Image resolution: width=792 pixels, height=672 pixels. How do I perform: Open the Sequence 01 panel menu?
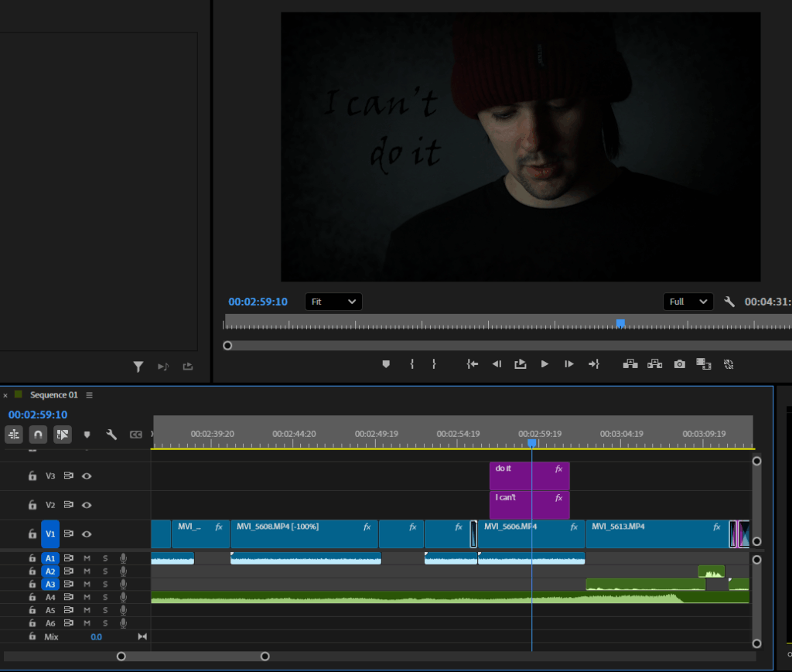point(89,395)
